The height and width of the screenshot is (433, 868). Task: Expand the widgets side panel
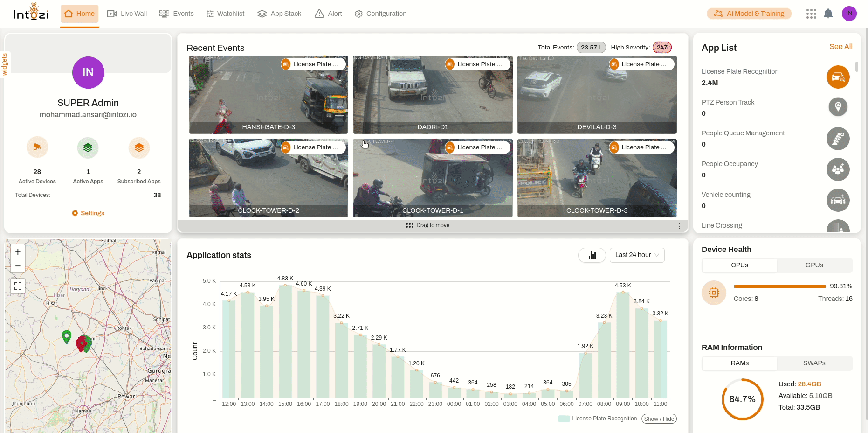5,64
